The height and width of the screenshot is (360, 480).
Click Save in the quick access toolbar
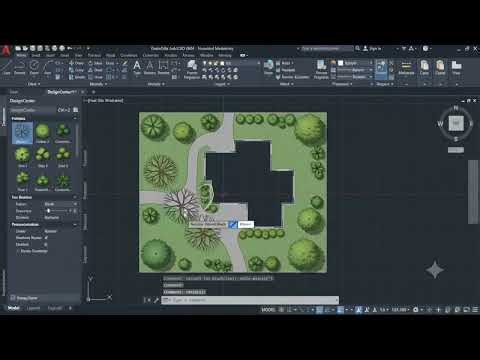pos(33,48)
